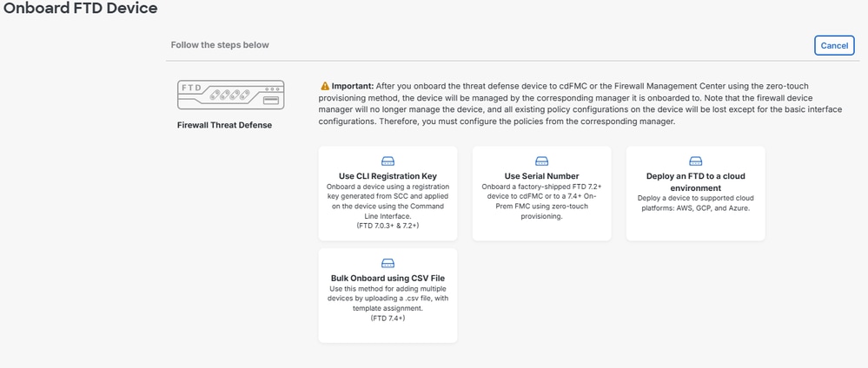This screenshot has width=868, height=368.
Task: Click the Onboard FTD Device page heading
Action: [80, 10]
